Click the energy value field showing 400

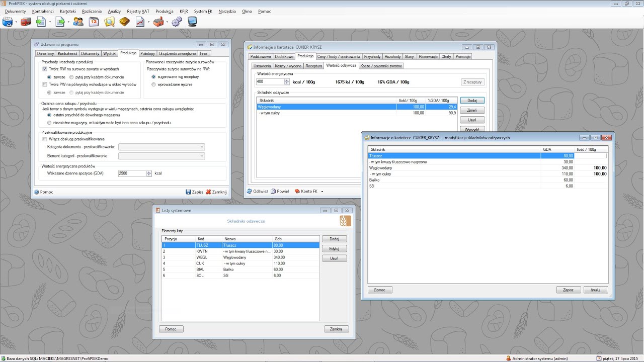[270, 81]
